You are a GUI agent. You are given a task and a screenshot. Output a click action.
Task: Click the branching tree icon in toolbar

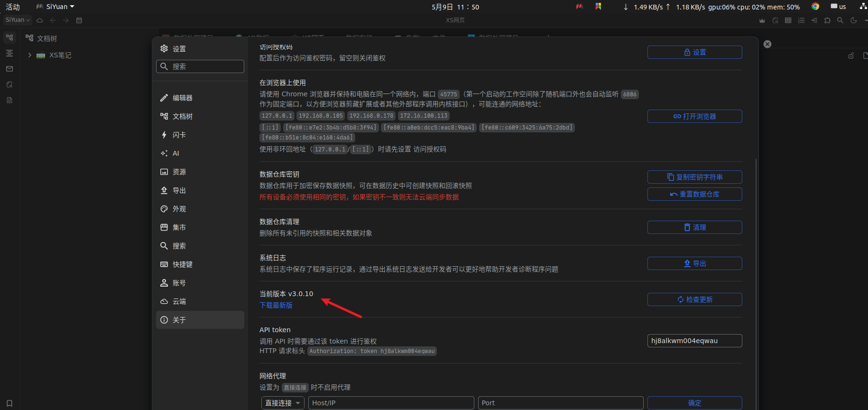[x=814, y=20]
